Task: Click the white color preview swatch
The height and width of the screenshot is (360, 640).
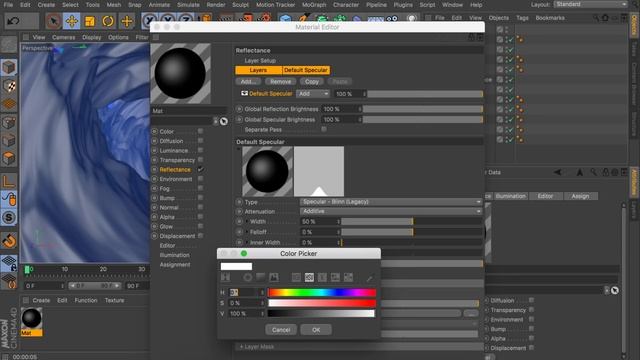Action: pyautogui.click(x=236, y=266)
